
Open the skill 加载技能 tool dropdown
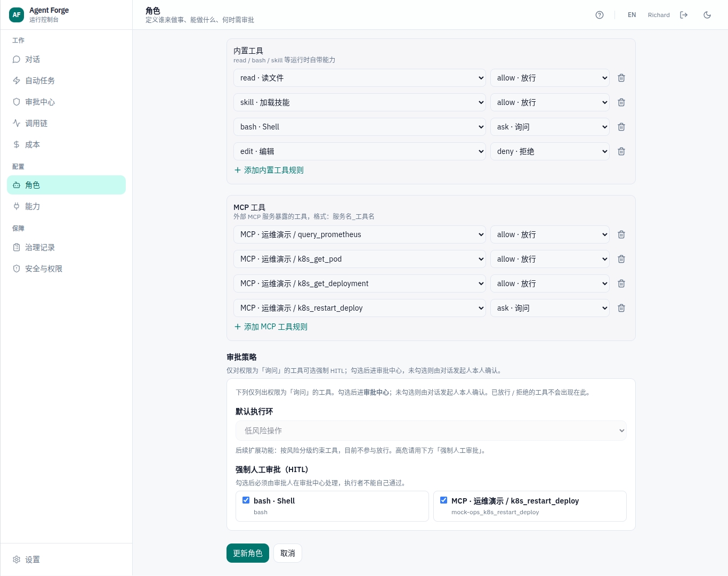coord(360,102)
